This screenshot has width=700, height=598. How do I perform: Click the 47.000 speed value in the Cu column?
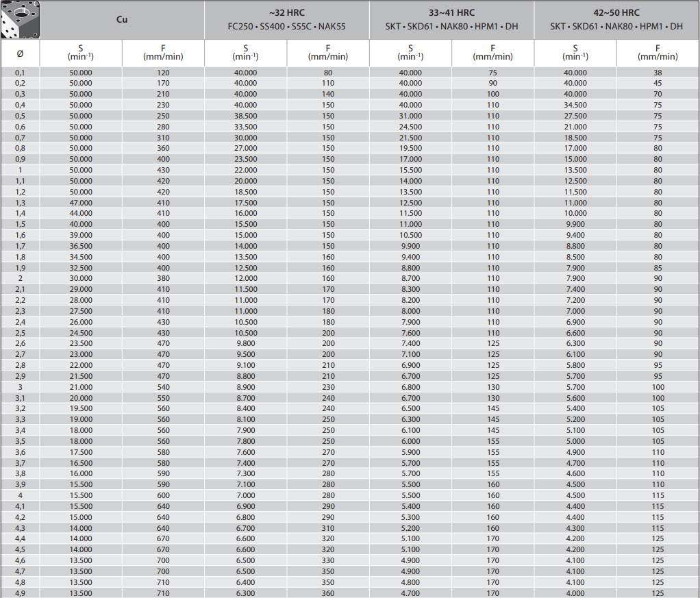(x=81, y=203)
